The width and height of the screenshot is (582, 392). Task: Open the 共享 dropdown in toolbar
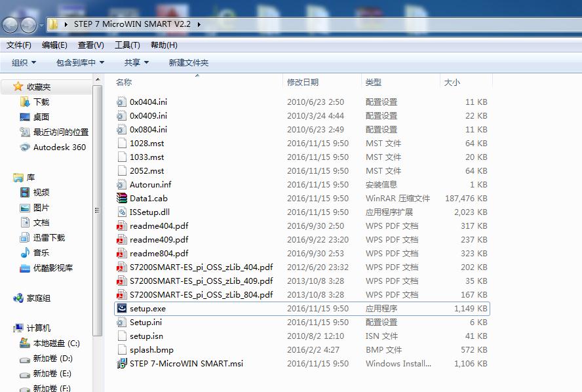point(136,62)
